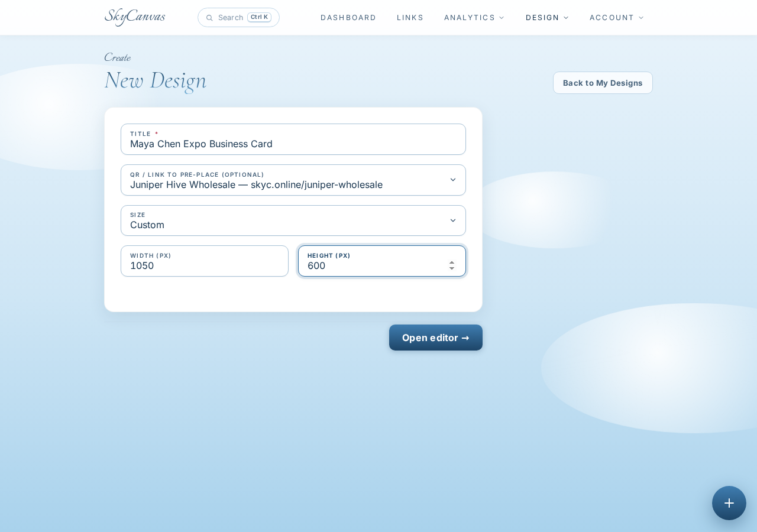Open the Account menu
757x532 pixels.
[x=617, y=18]
